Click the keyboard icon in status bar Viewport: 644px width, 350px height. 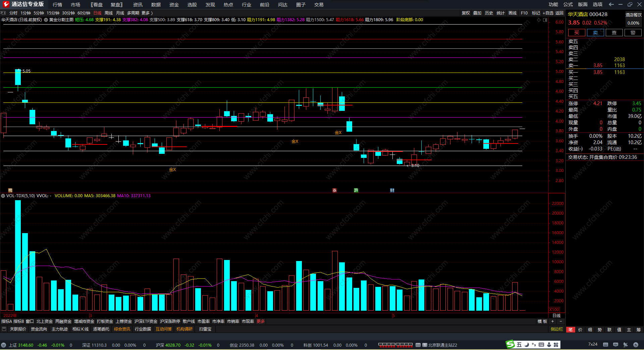coord(605,345)
